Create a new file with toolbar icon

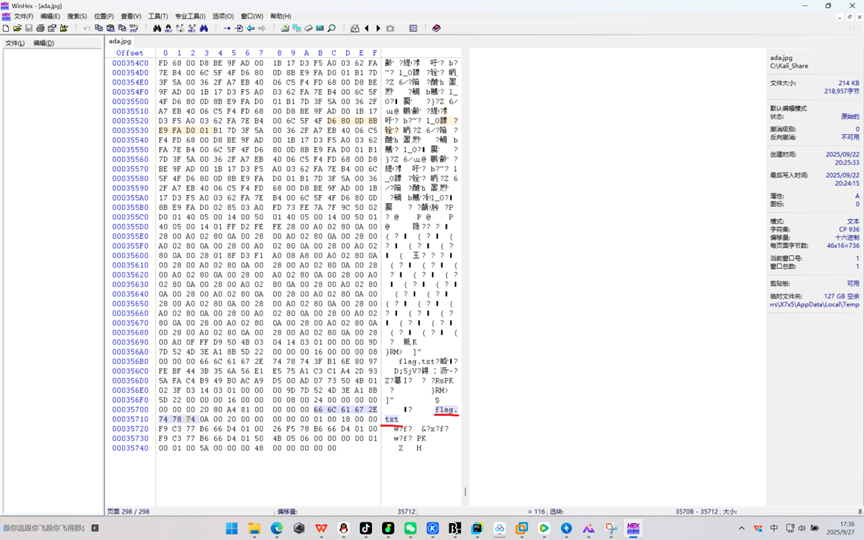coord(6,28)
